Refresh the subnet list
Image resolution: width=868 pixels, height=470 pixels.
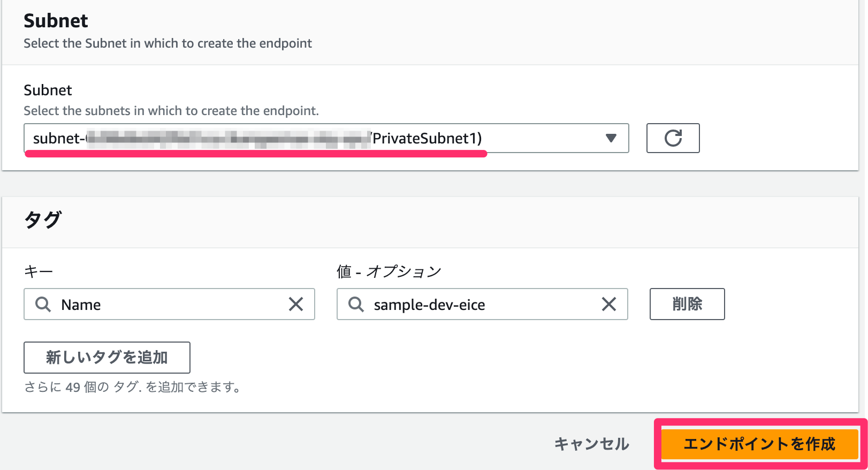tap(673, 138)
